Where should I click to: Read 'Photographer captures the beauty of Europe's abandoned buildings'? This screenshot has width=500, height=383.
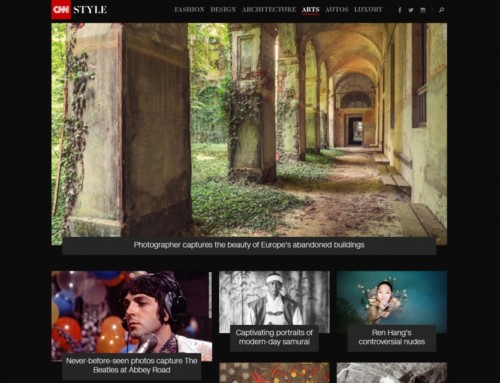[249, 245]
